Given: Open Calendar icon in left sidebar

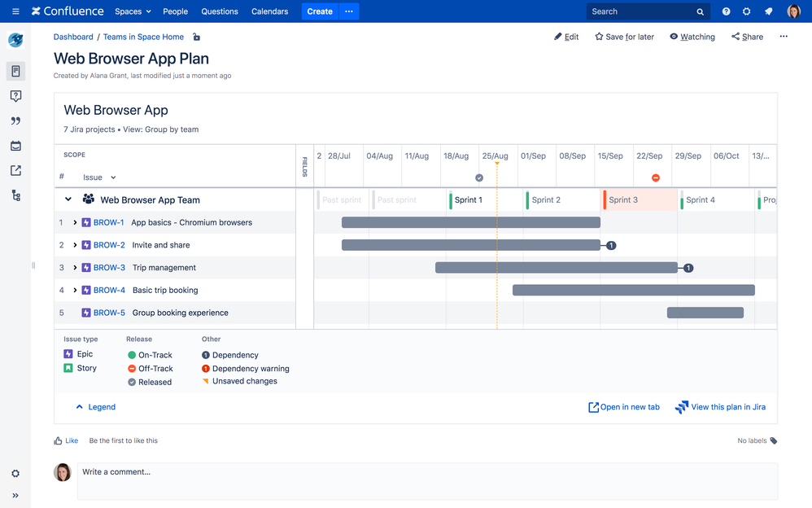Looking at the screenshot, I should [15, 146].
